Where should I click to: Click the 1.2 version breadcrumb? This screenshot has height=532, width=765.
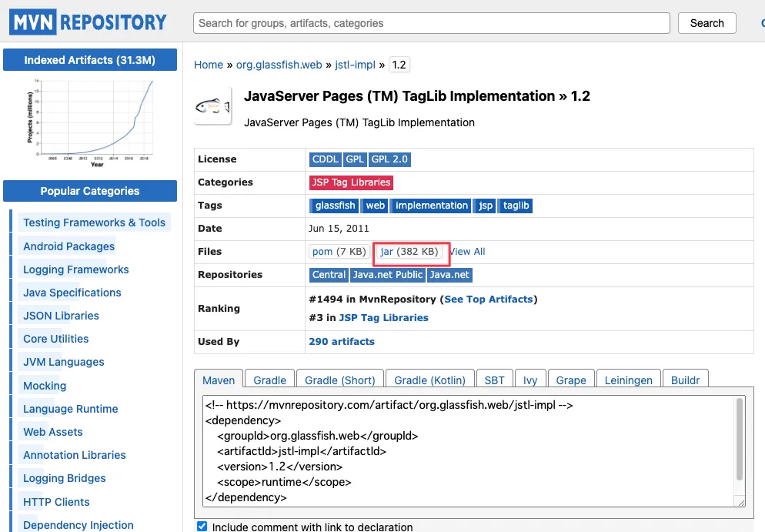click(x=399, y=65)
